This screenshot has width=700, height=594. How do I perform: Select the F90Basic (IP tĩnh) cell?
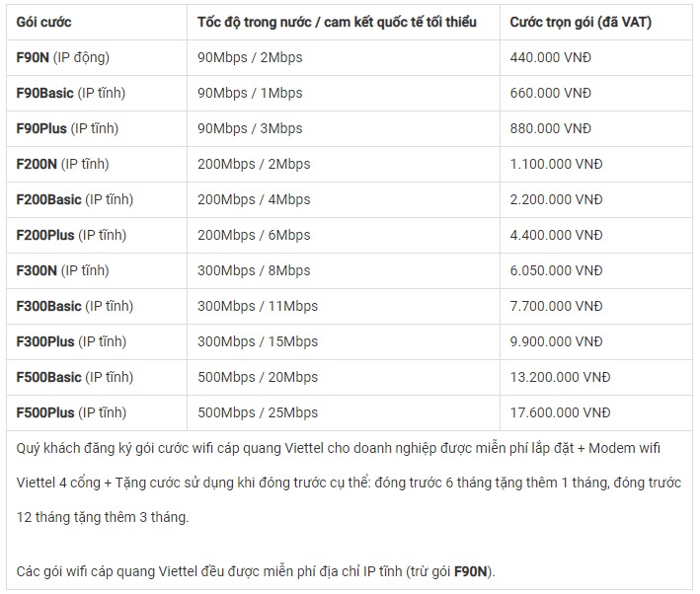[x=97, y=93]
